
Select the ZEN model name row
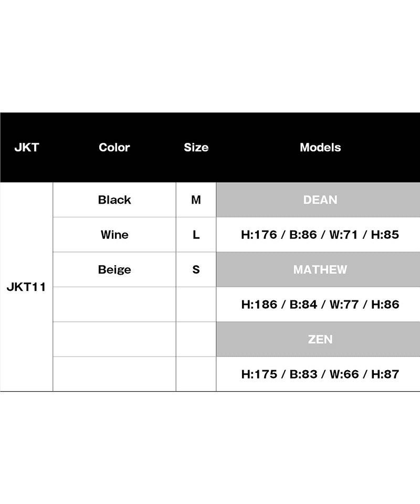tap(320, 339)
